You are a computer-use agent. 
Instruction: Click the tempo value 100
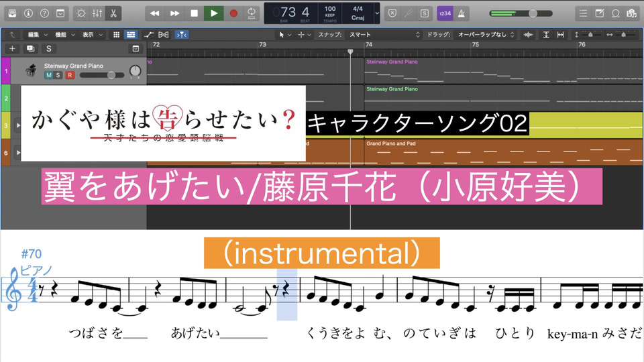[x=330, y=9]
